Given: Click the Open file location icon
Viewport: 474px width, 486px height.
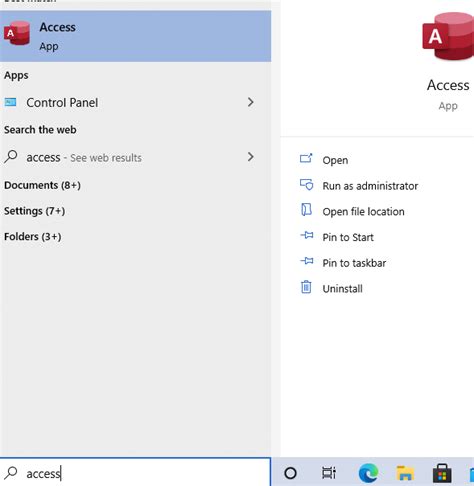Looking at the screenshot, I should pos(306,210).
